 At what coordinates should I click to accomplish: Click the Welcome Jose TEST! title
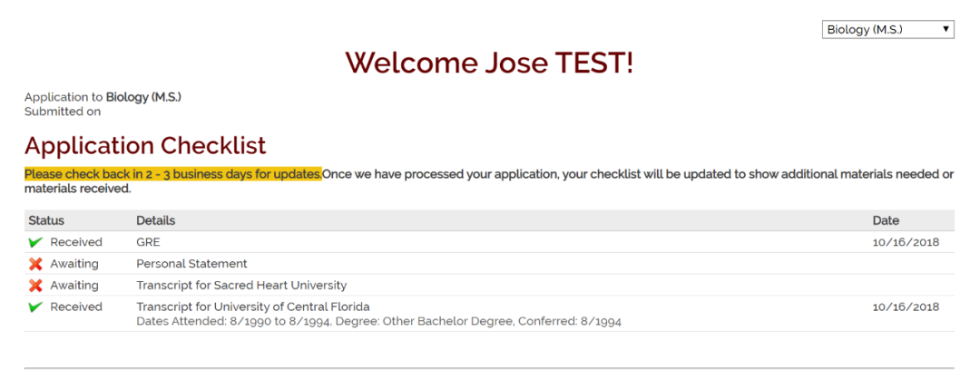[x=489, y=63]
